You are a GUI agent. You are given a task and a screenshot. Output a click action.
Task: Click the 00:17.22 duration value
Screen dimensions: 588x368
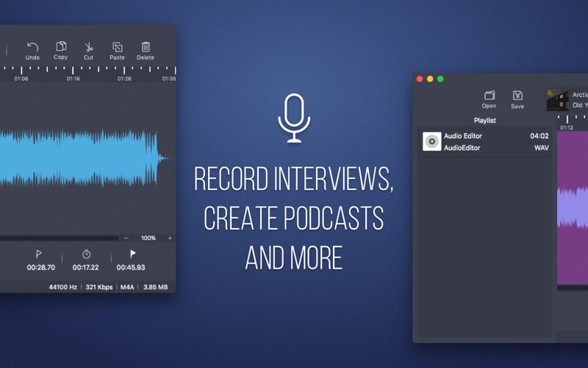[85, 267]
